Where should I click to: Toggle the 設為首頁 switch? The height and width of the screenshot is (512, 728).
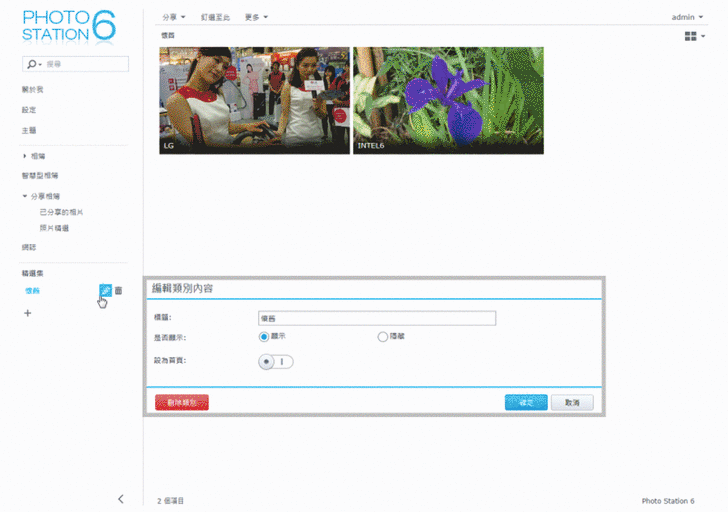tap(276, 362)
